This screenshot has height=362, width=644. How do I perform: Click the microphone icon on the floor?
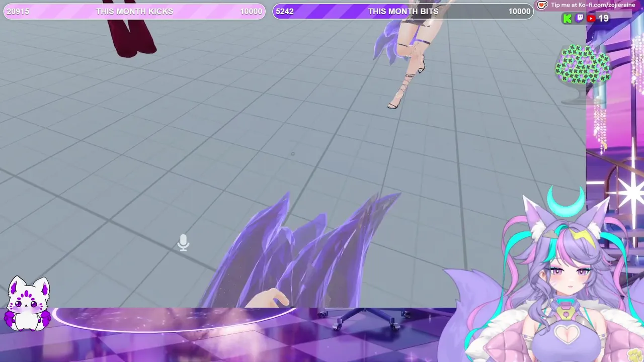183,243
